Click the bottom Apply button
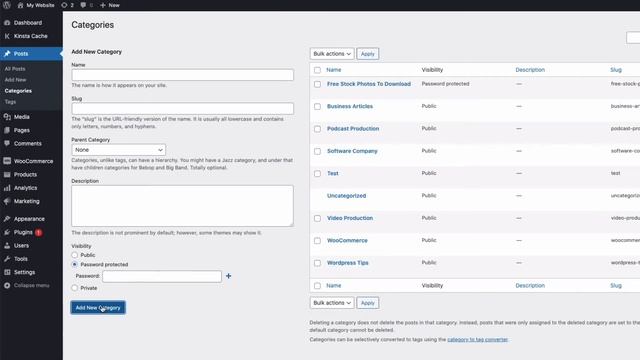 point(368,303)
